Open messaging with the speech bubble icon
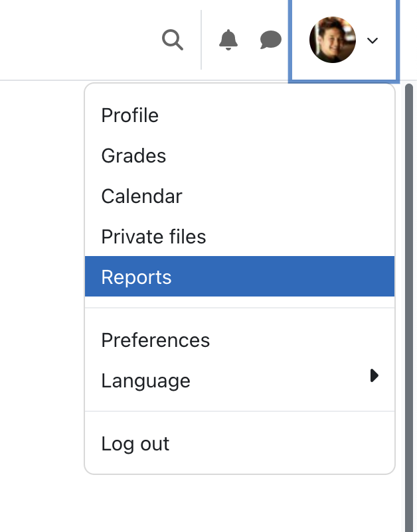The image size is (417, 532). pos(271,40)
